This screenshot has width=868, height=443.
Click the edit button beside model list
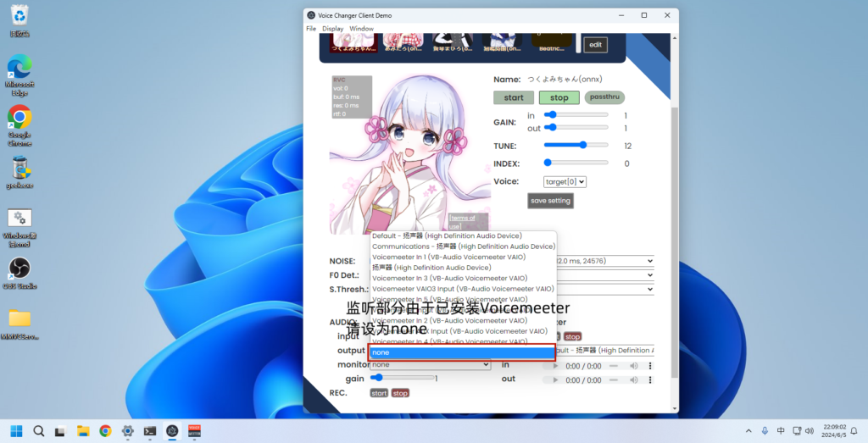point(596,45)
